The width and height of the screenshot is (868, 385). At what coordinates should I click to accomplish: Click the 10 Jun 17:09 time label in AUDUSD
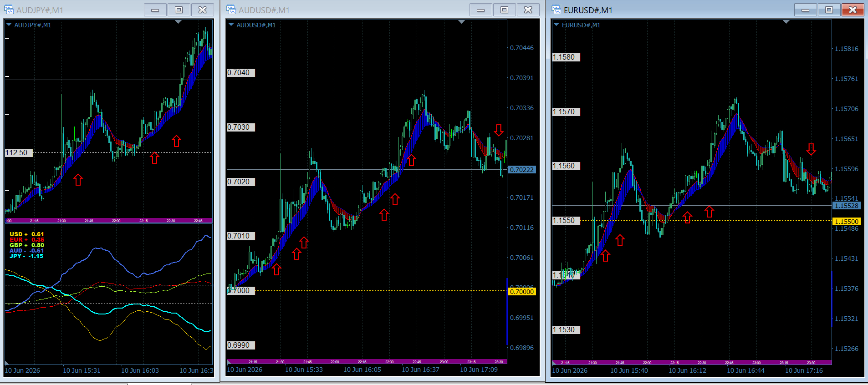(x=479, y=370)
